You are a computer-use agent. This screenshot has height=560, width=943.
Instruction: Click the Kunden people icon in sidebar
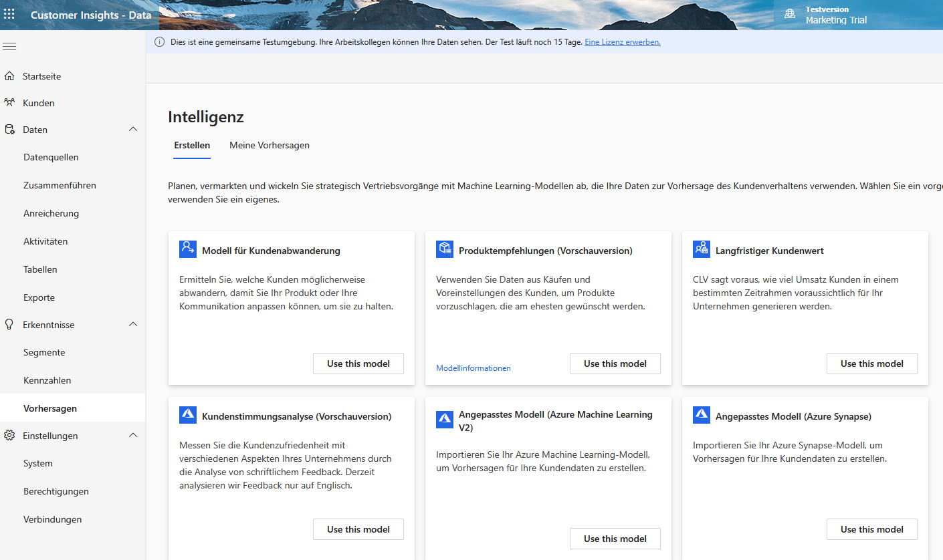9,102
